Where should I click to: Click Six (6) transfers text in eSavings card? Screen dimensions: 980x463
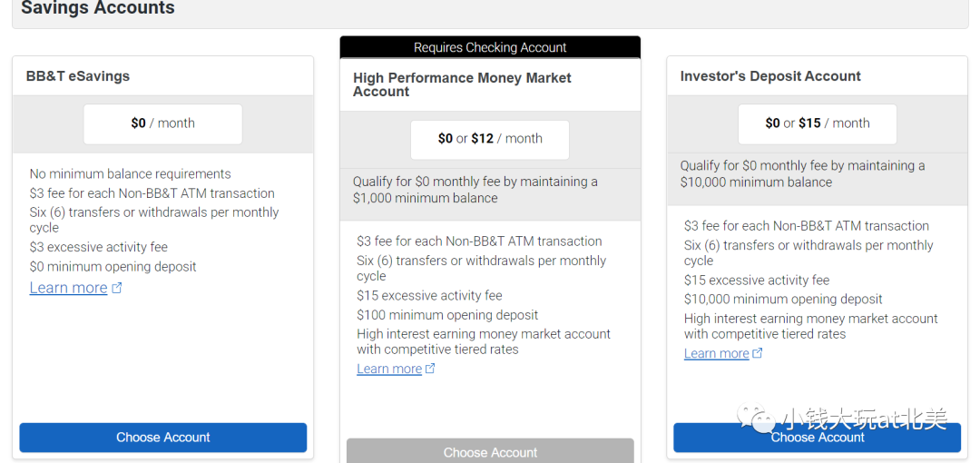[153, 221]
